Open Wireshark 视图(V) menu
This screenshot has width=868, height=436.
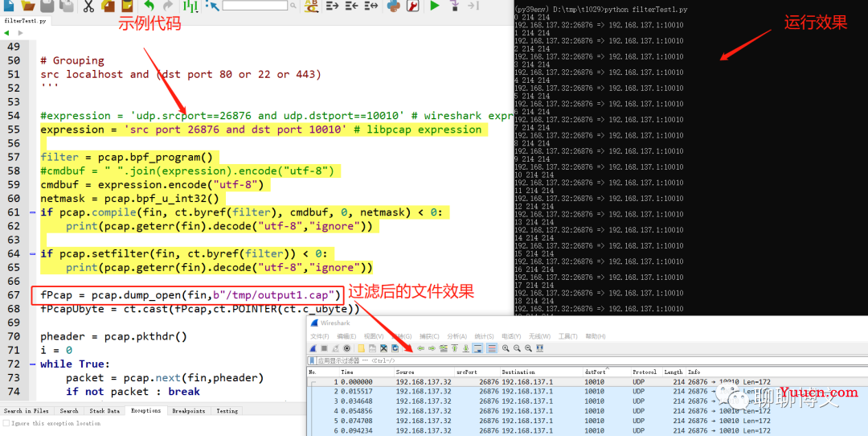374,336
